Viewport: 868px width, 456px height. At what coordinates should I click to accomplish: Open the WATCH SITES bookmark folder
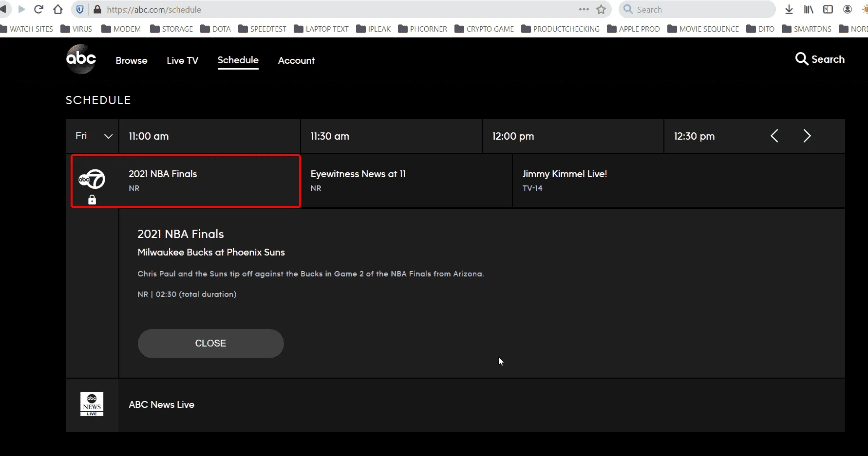(27, 29)
